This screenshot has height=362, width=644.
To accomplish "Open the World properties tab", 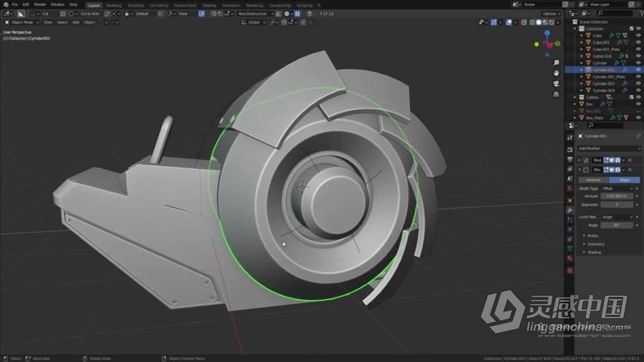I will [570, 189].
